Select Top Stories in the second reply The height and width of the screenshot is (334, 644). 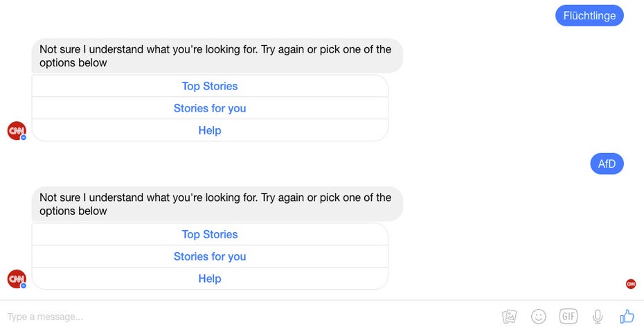[x=210, y=234]
